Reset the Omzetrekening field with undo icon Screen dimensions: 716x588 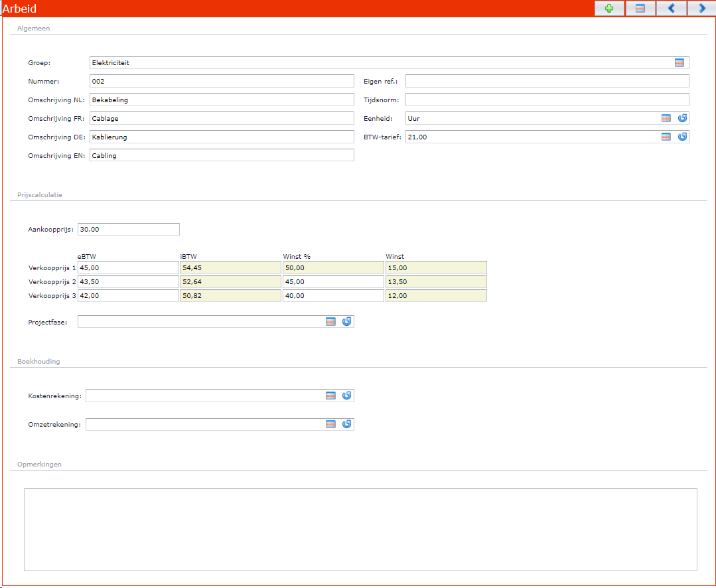pos(346,424)
